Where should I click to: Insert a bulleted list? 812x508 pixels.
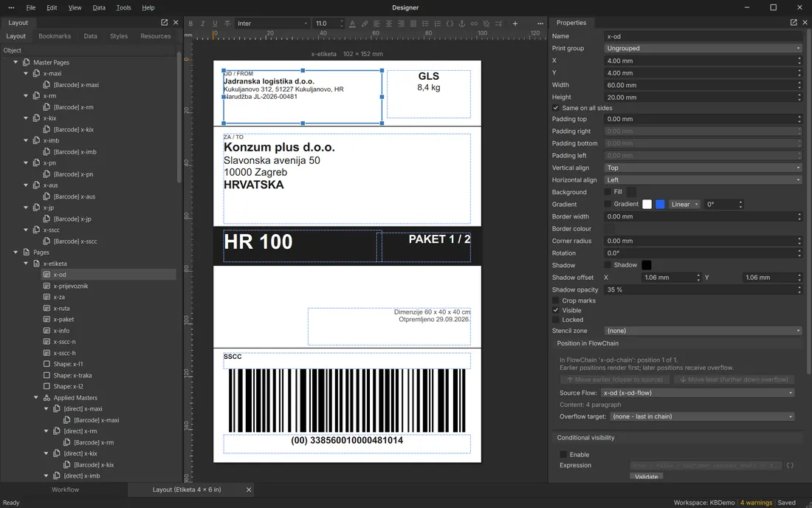tap(425, 24)
